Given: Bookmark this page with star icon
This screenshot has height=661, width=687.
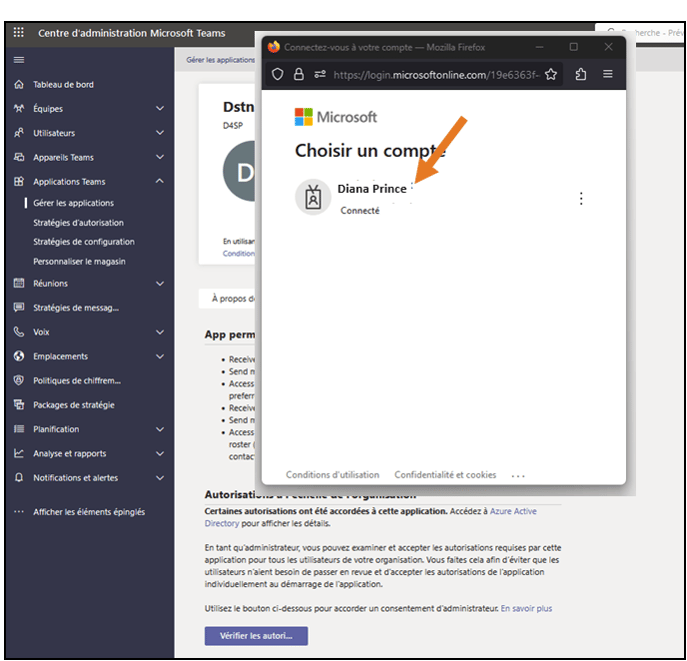Looking at the screenshot, I should 551,74.
